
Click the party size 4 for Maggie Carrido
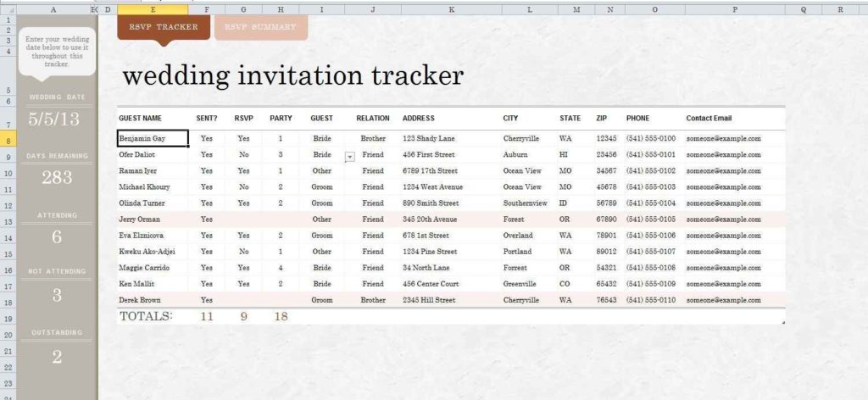(281, 268)
